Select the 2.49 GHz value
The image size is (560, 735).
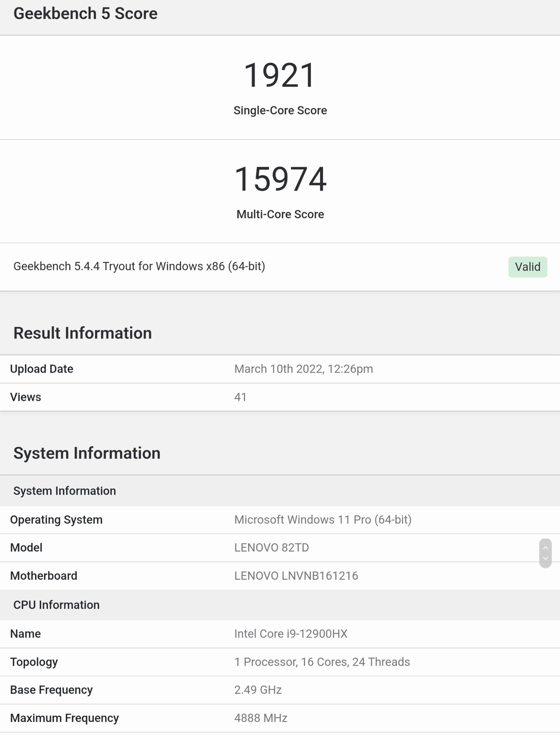[258, 690]
